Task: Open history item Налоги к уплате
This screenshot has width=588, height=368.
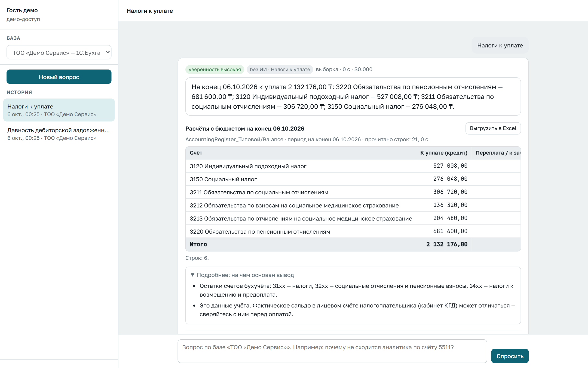Action: [x=59, y=110]
